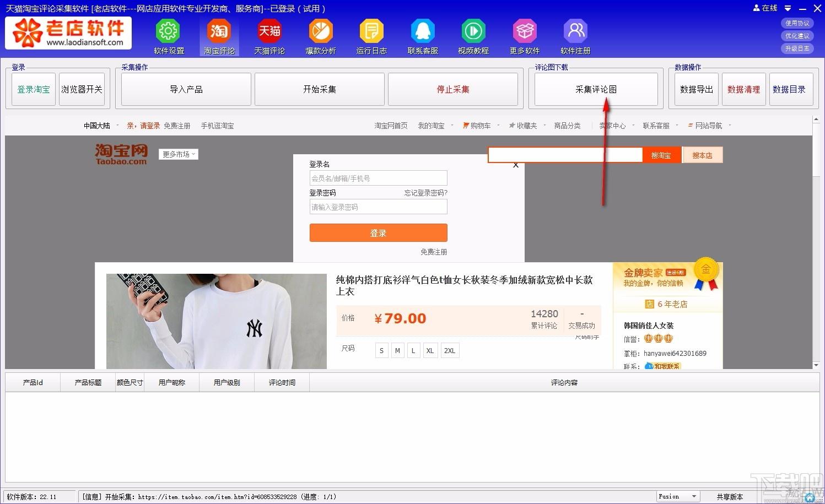Open 更多软件 box icon

click(525, 31)
